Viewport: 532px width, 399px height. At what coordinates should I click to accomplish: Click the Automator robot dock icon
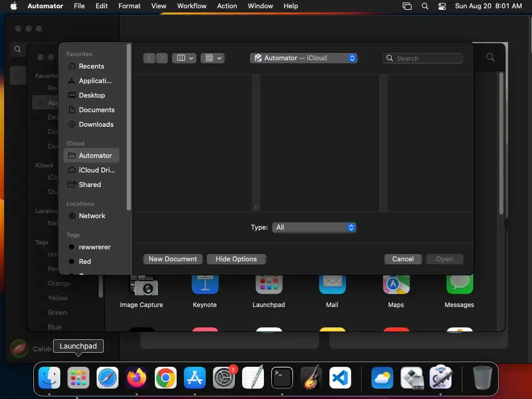[x=441, y=378]
